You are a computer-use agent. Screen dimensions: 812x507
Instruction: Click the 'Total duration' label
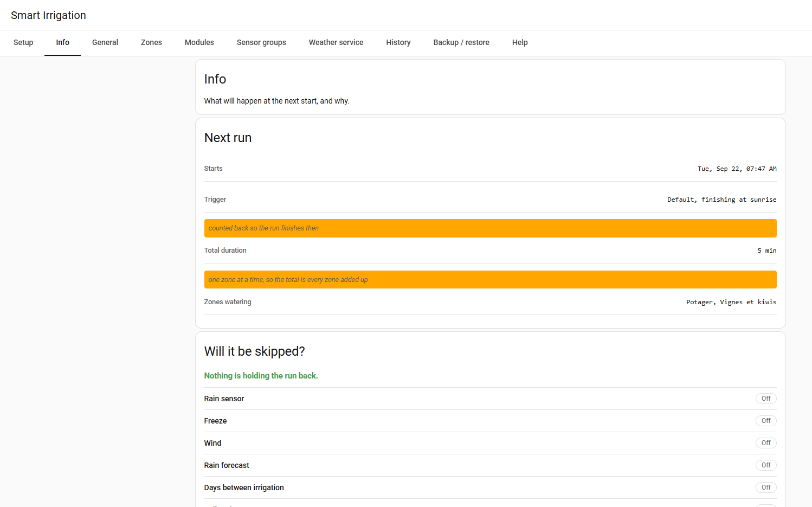click(x=225, y=251)
